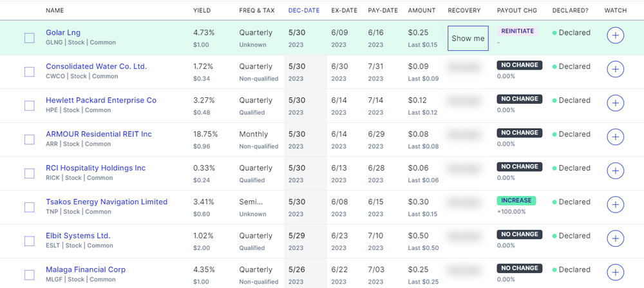Add Golar Lng to watchlist

click(x=615, y=35)
